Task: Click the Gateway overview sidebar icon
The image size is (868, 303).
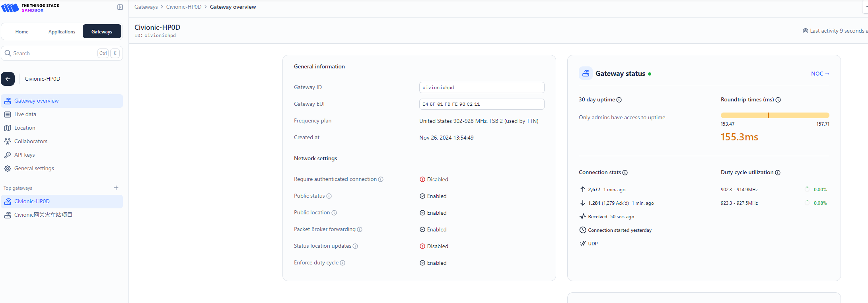Action: [x=8, y=101]
